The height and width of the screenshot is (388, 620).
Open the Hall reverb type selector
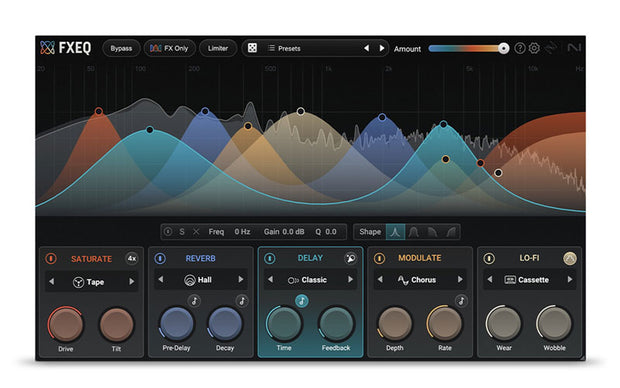[198, 280]
